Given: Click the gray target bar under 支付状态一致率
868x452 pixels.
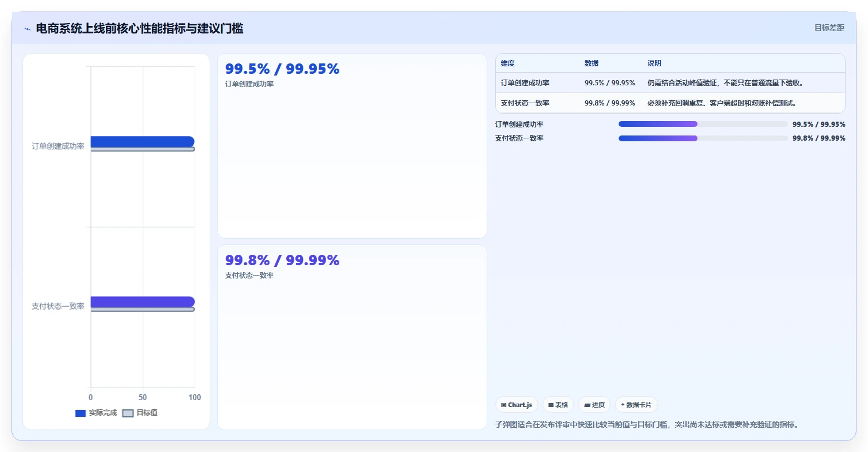Looking at the screenshot, I should coord(142,310).
